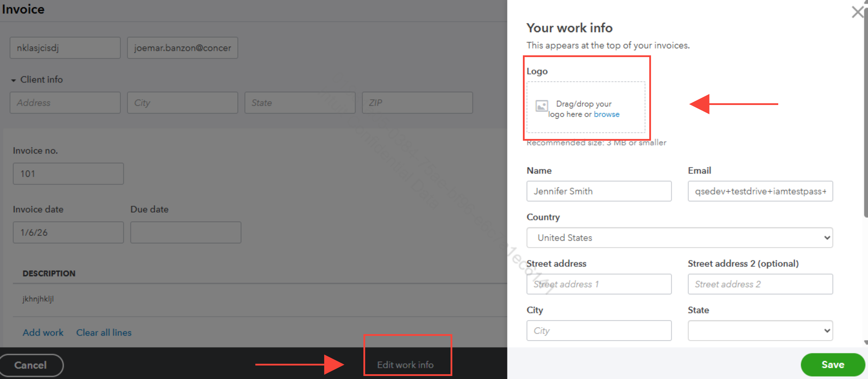
Task: Click Add work link
Action: tap(43, 332)
